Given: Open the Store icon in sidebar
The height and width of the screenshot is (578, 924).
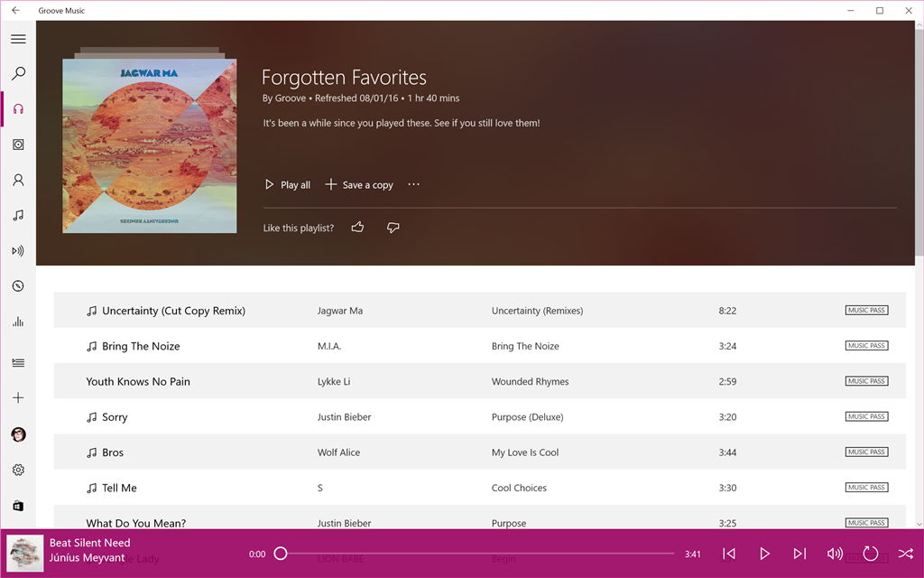Looking at the screenshot, I should [18, 506].
